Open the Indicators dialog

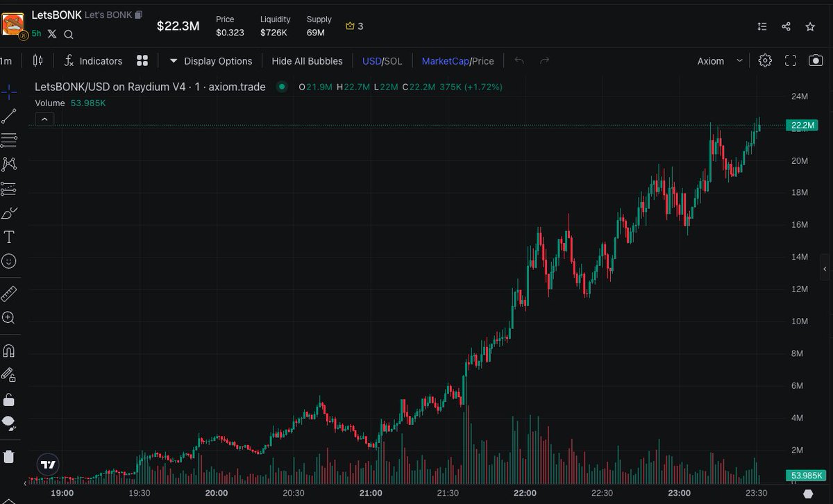tap(93, 61)
